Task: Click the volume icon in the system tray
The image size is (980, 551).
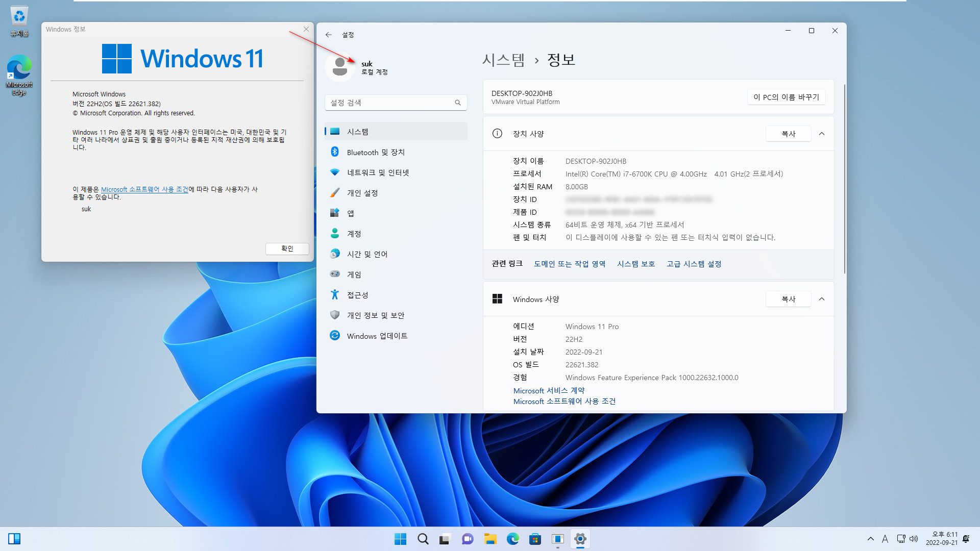Action: click(914, 539)
